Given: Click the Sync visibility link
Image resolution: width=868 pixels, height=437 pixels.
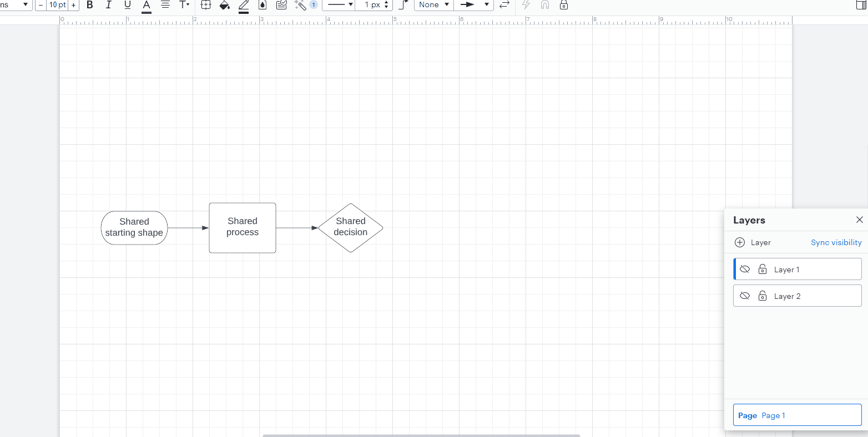Looking at the screenshot, I should pyautogui.click(x=836, y=242).
